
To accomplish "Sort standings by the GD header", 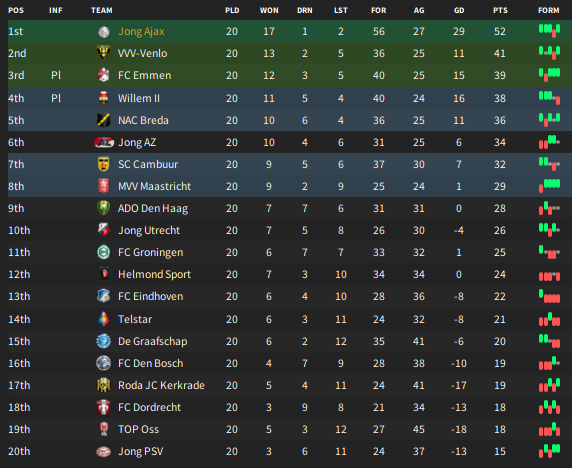I will [459, 10].
